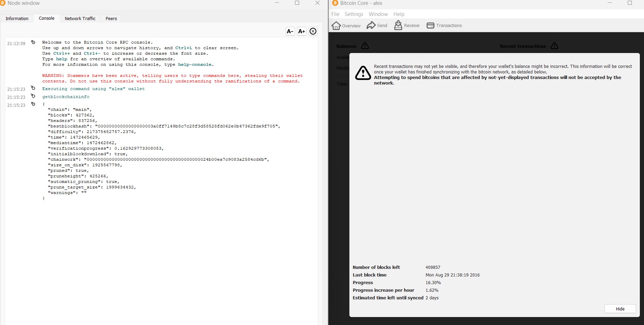Screen dimensions: 644x325
Task: Open the Send page in Bitcoin Core
Action: click(x=377, y=26)
